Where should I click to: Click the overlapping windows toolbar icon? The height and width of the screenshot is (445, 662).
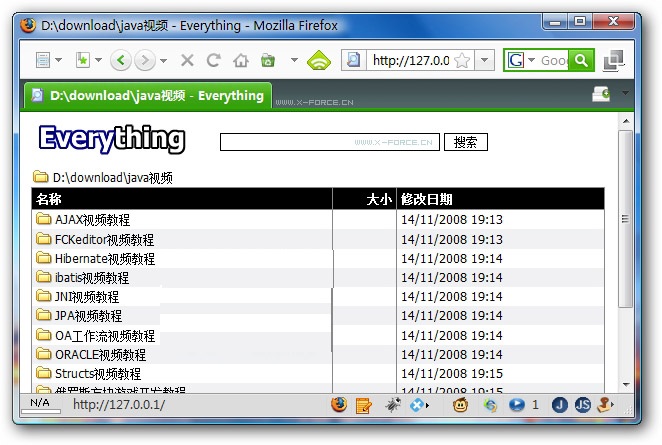(x=613, y=60)
